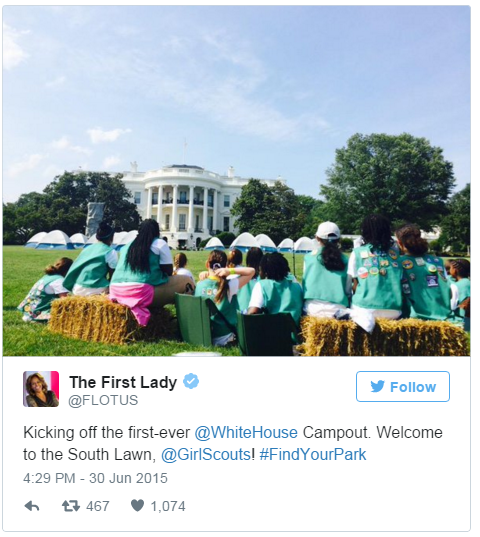The image size is (480, 537).
Task: Open The First Lady's profile avatar
Action: (x=41, y=389)
